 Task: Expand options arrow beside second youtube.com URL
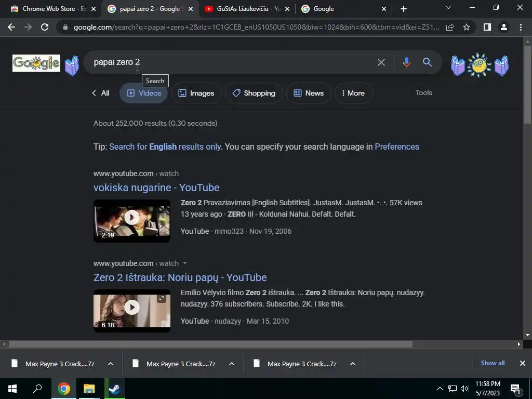tap(185, 263)
